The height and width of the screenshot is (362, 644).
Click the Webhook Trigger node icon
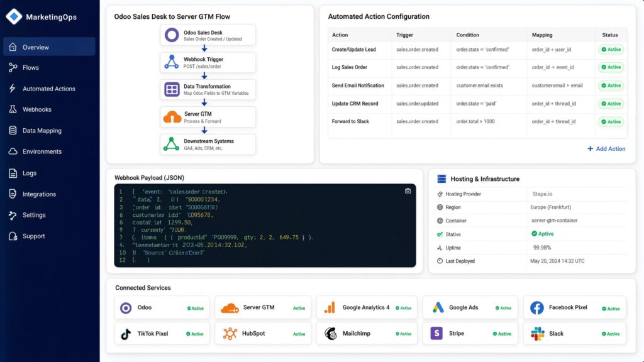[172, 62]
